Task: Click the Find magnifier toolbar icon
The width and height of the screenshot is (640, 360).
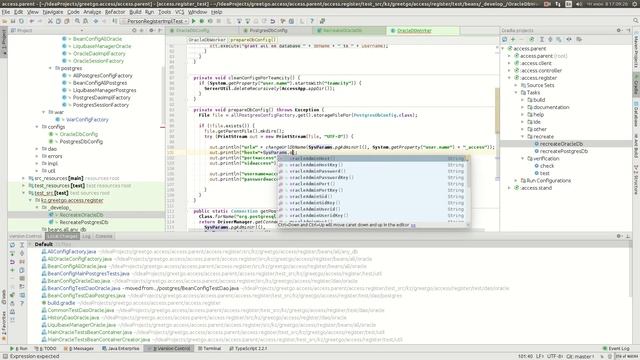Action: pos(77,21)
